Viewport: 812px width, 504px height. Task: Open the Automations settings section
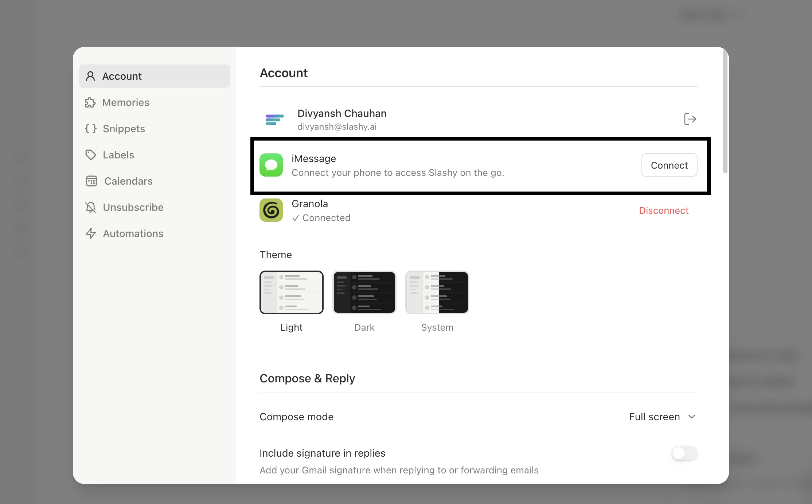tap(155, 233)
